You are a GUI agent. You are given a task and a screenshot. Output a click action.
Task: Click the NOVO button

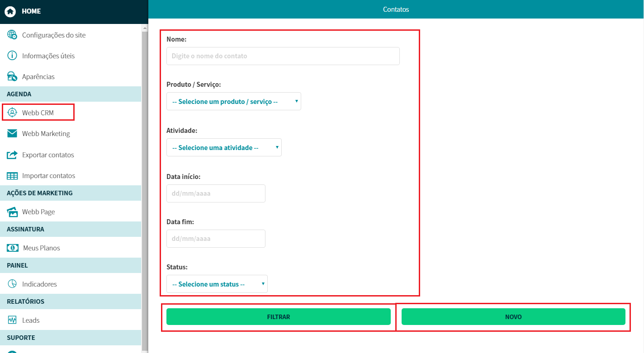tap(513, 317)
